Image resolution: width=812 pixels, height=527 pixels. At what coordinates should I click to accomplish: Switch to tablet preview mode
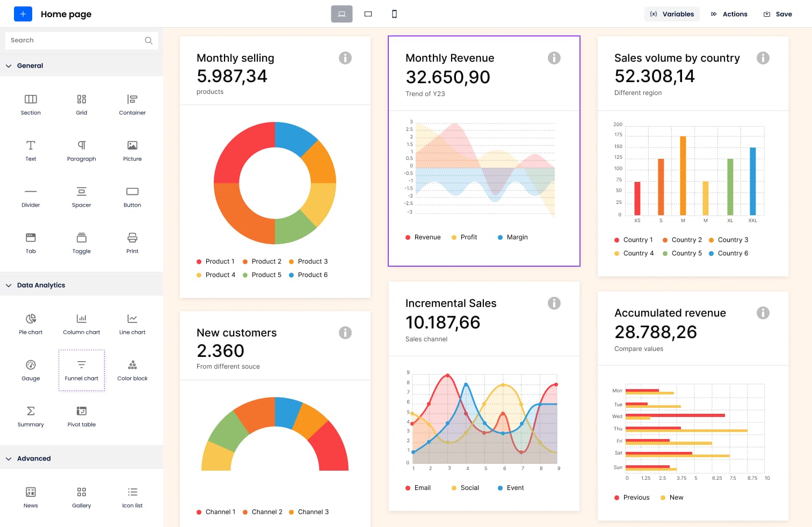368,14
